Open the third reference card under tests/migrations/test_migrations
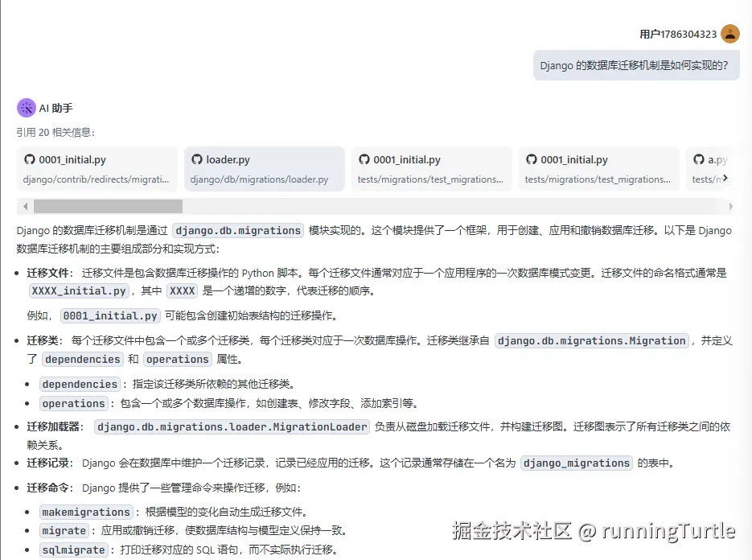 (x=432, y=169)
